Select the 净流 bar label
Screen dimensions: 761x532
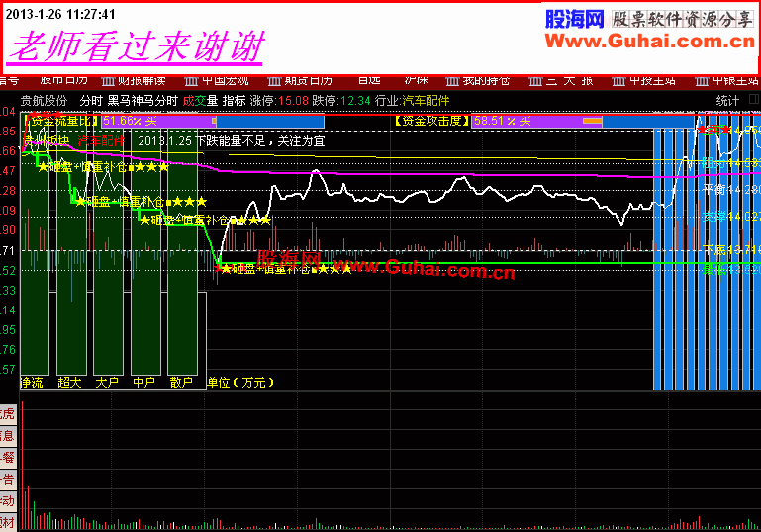tap(32, 382)
